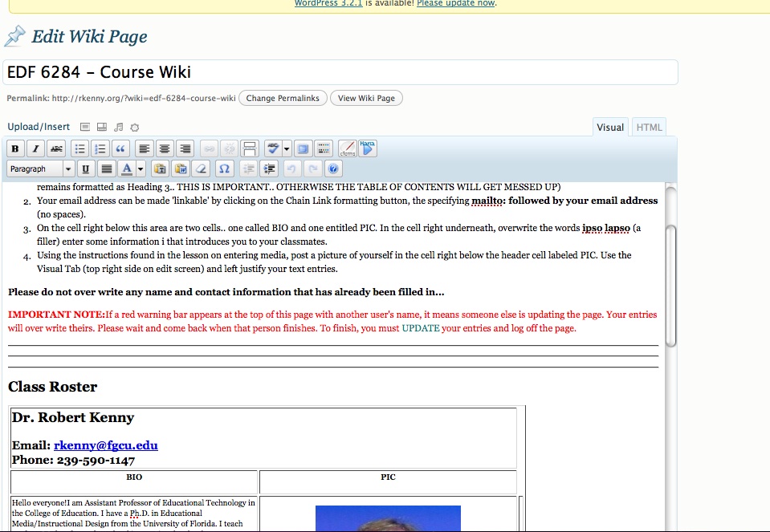770x532 pixels.
Task: Center align the text
Action: click(165, 149)
